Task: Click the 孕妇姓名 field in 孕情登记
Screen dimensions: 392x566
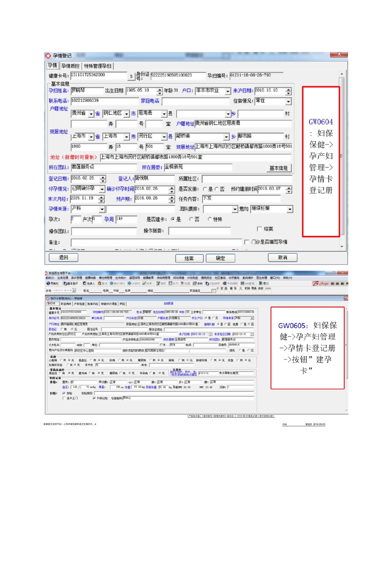Action: [x=87, y=91]
